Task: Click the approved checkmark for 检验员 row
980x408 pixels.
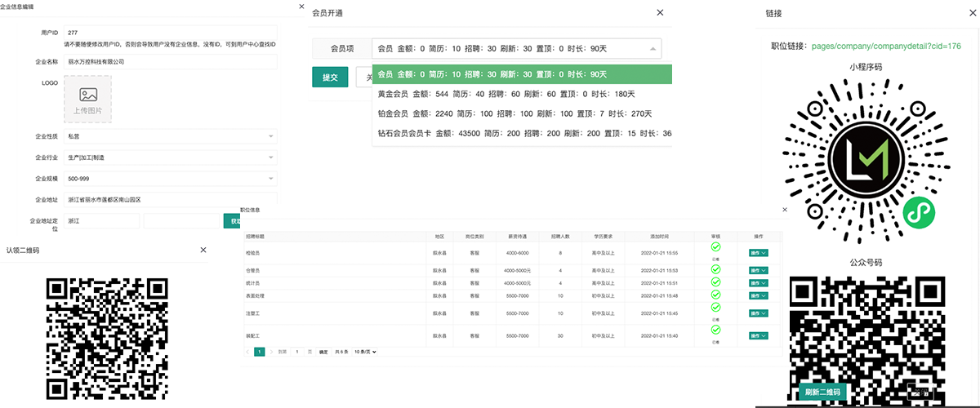Action: pyautogui.click(x=715, y=246)
